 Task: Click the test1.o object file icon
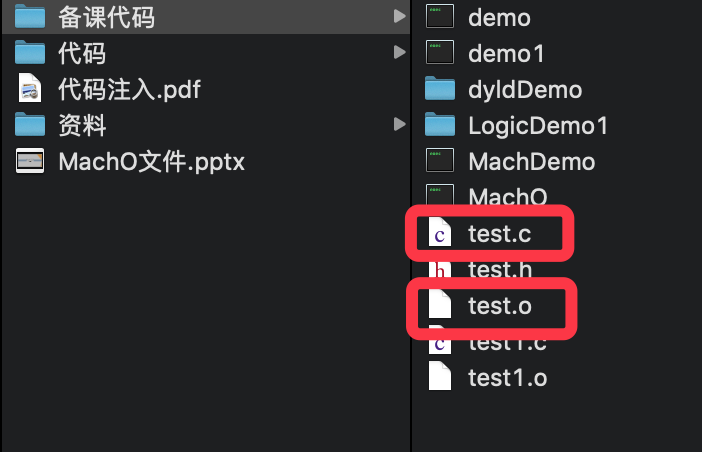pyautogui.click(x=440, y=378)
